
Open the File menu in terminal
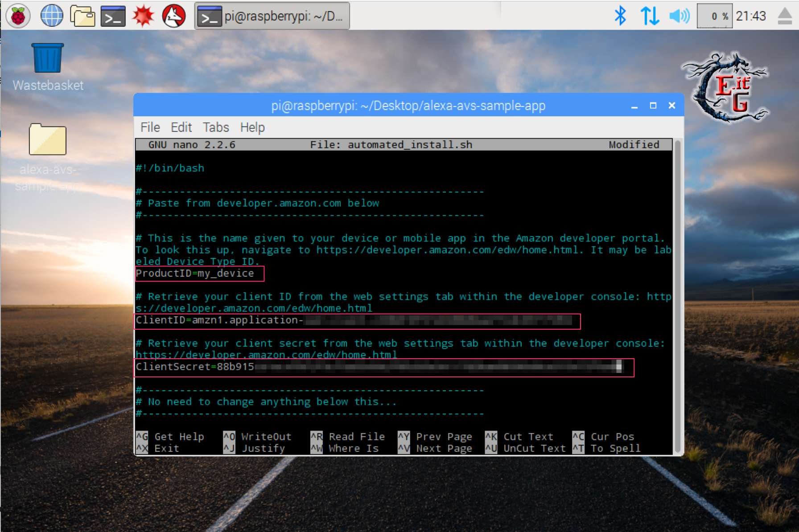tap(150, 127)
